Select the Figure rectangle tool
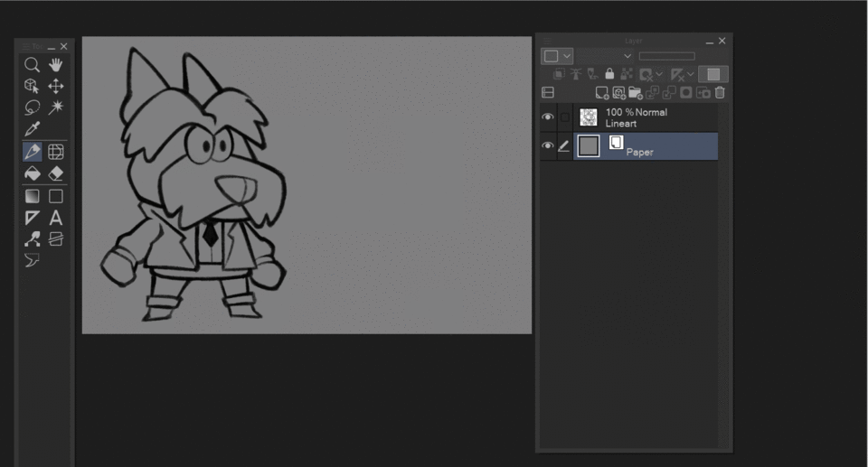The height and width of the screenshot is (467, 868). click(x=55, y=196)
